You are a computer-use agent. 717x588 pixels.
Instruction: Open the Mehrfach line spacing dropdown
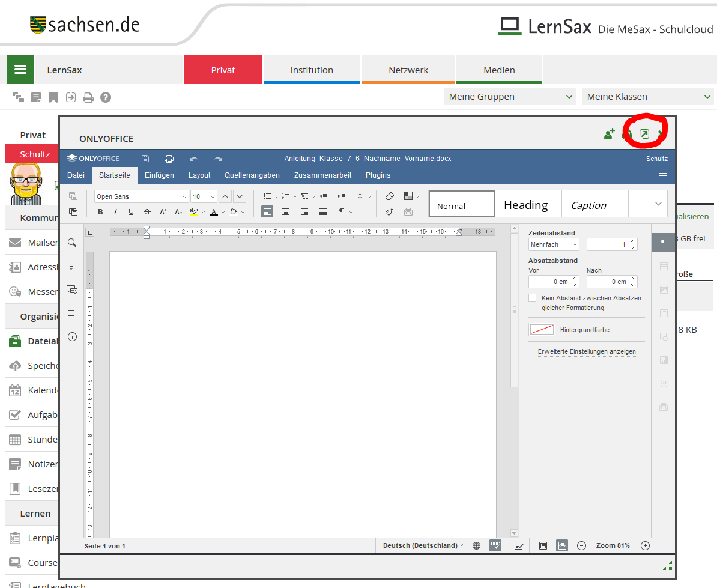(x=554, y=244)
